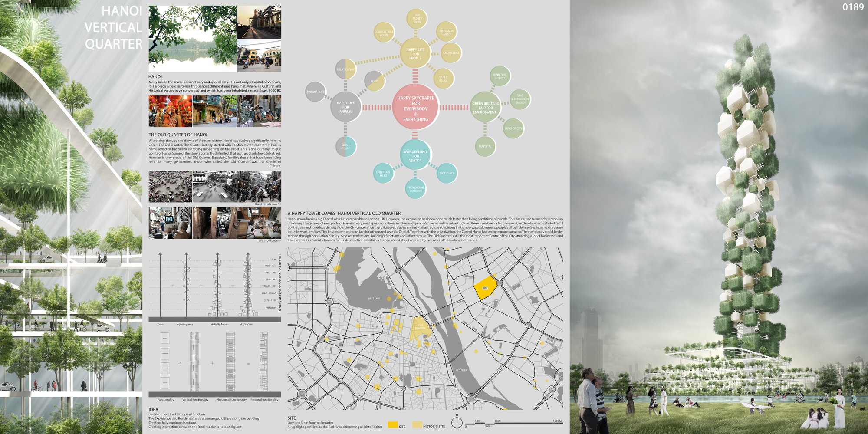Viewport: 868px width, 434px height.
Task: Click the Hanoi Vertical Quarter title
Action: (113, 27)
